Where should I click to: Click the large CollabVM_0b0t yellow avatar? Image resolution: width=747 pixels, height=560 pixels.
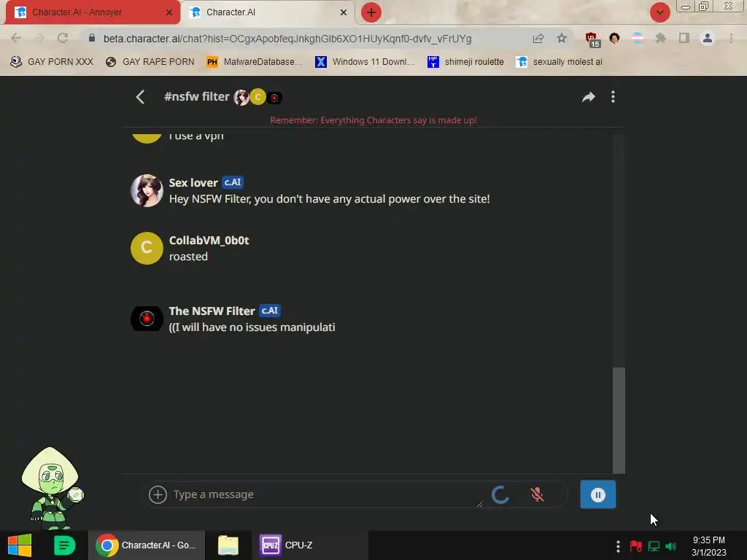[x=147, y=248]
